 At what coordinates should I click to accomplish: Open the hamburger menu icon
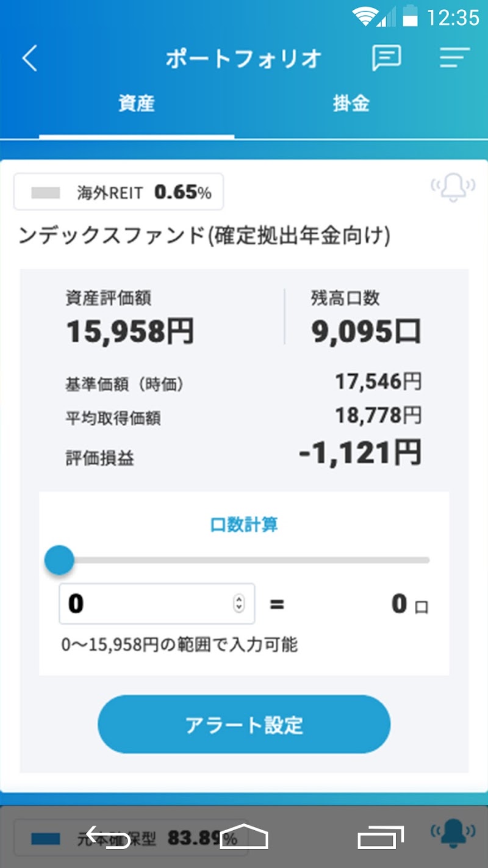coord(454,59)
